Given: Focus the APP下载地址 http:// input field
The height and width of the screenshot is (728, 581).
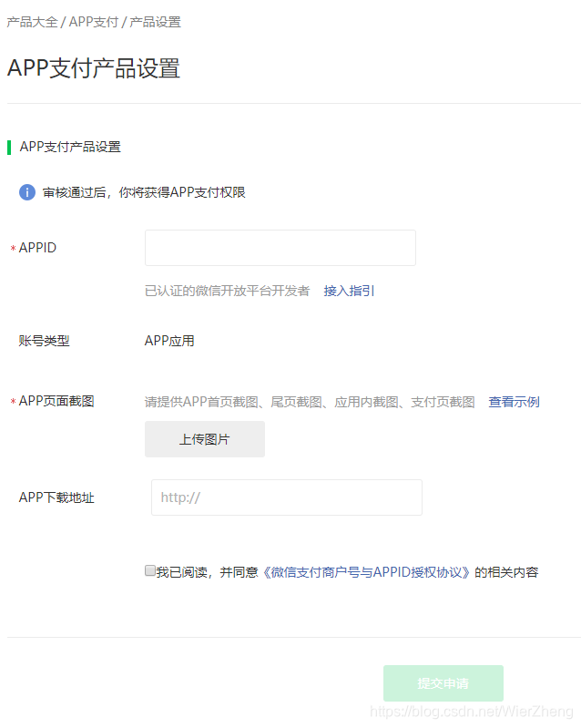Looking at the screenshot, I should tap(287, 497).
